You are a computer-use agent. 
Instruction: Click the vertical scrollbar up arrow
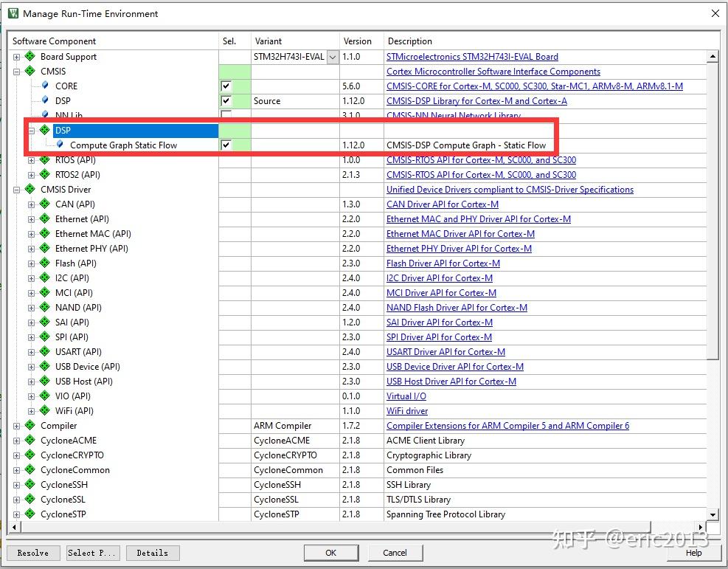coord(713,56)
